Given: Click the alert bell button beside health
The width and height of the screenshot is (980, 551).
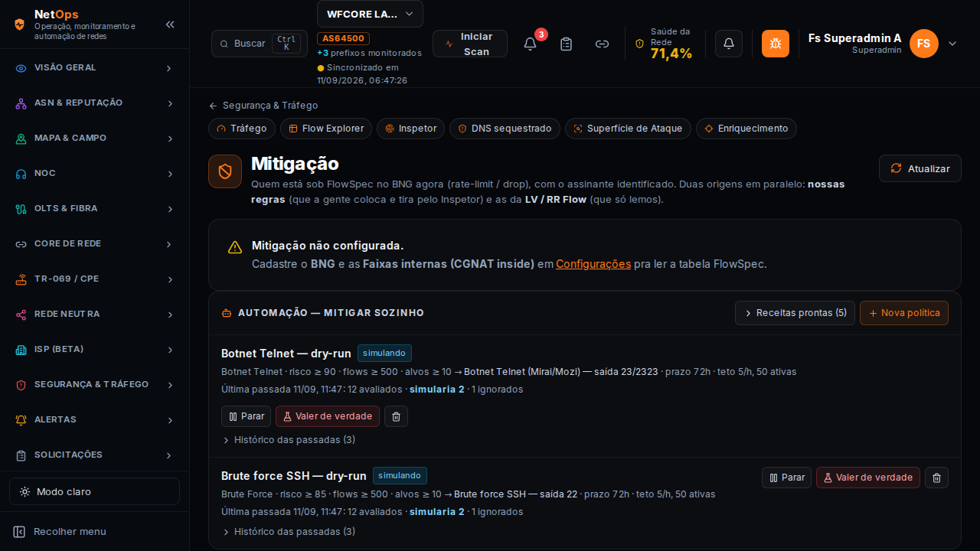Looking at the screenshot, I should (729, 44).
